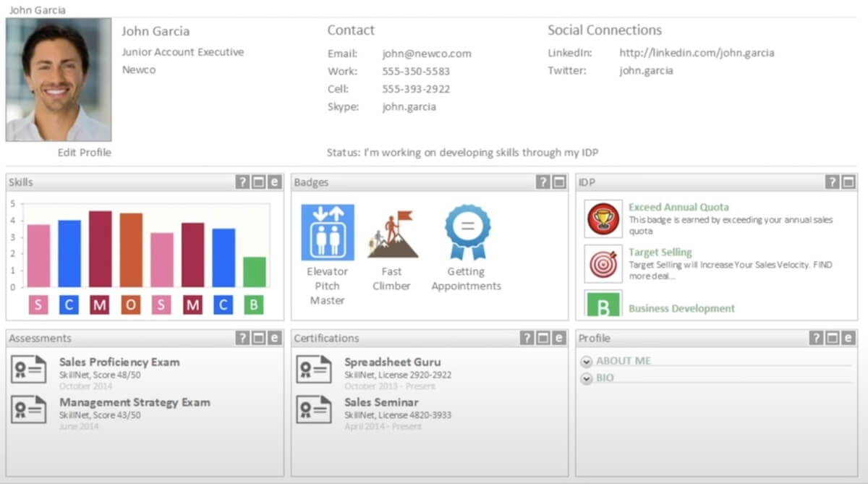Open help for the Badges panel
Screen dimensions: 868x484
pyautogui.click(x=543, y=182)
